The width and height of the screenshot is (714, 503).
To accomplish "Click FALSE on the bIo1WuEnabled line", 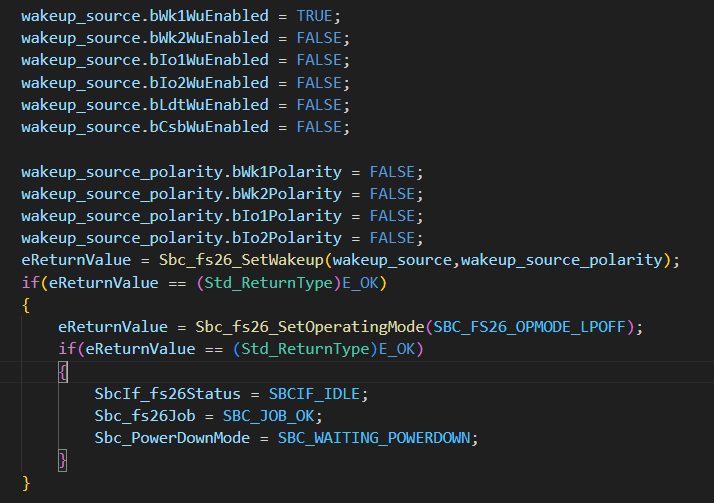I will [x=319, y=60].
